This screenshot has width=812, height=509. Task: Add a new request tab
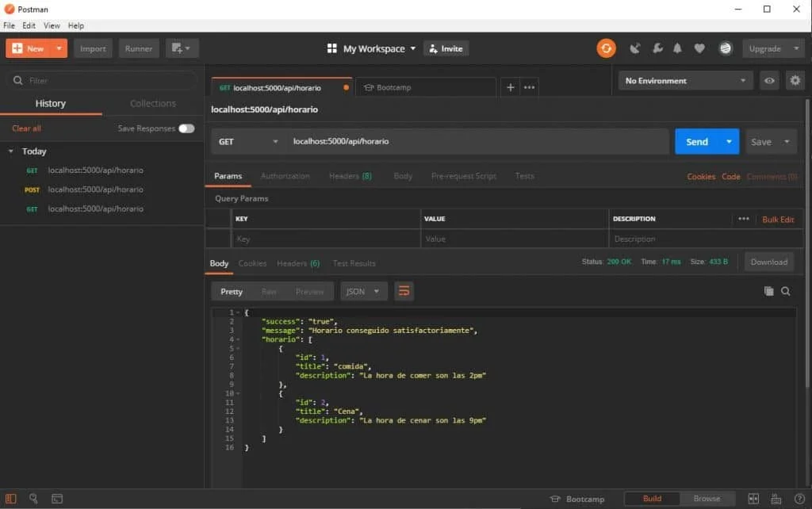click(510, 87)
